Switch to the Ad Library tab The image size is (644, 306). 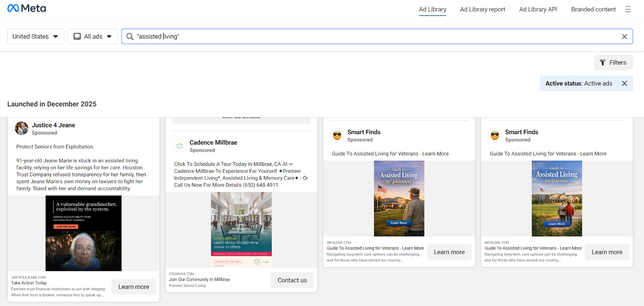[x=433, y=9]
